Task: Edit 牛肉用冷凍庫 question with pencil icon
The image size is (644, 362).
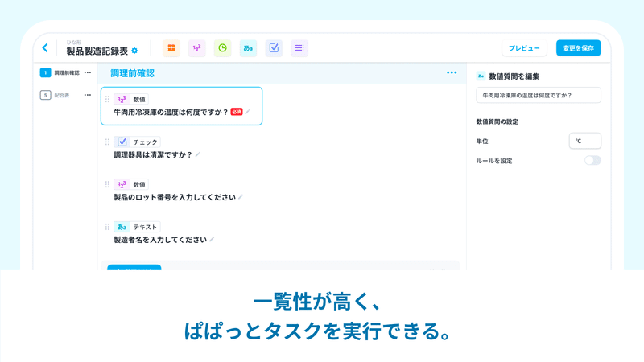Action: point(248,112)
